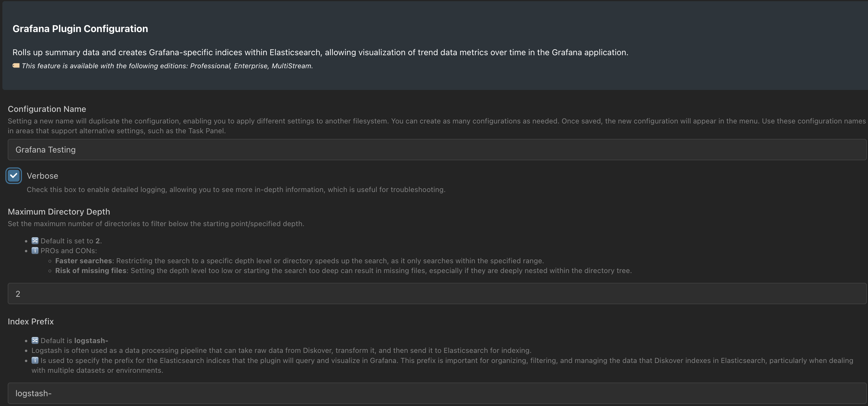
Task: Click info icon beside 'PROs and CONs'
Action: tap(35, 250)
